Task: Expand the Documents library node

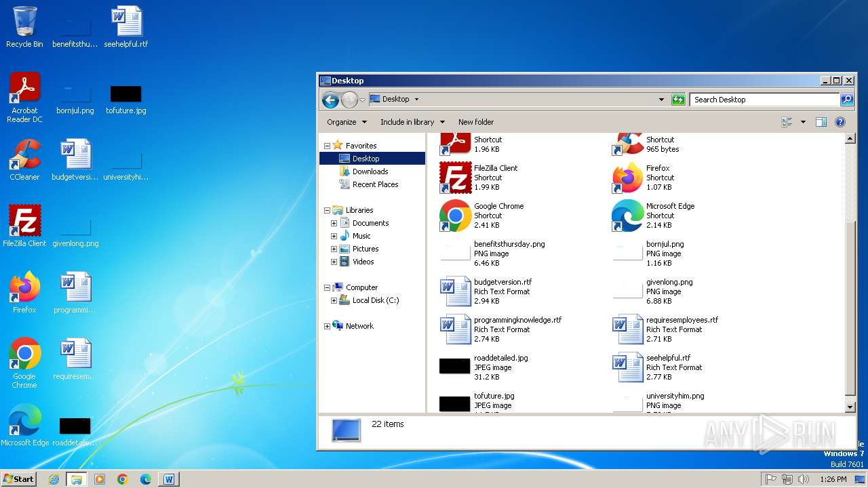Action: (334, 223)
